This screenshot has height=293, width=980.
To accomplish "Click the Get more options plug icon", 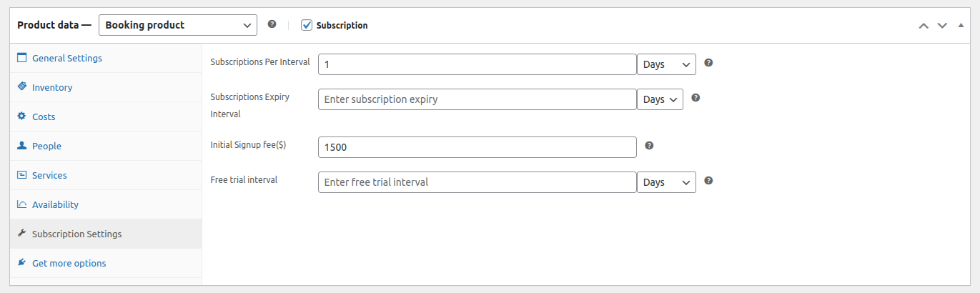I will click(x=21, y=262).
